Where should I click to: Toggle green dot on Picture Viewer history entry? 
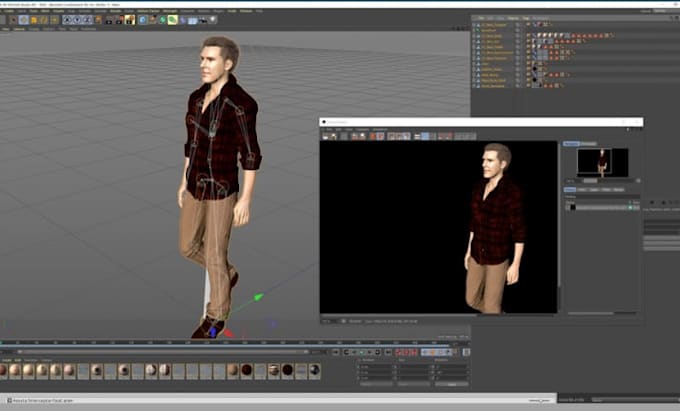(x=630, y=208)
